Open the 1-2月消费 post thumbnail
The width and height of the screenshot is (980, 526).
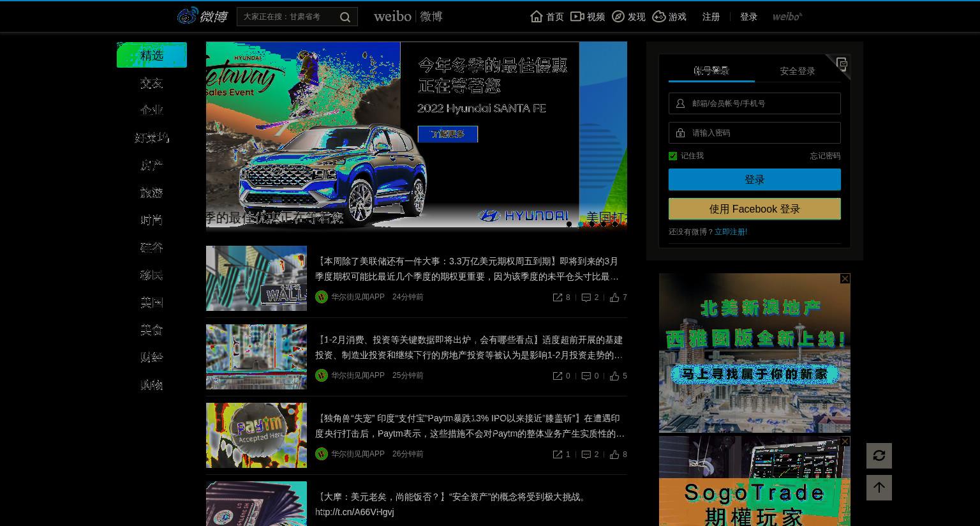[x=256, y=357]
